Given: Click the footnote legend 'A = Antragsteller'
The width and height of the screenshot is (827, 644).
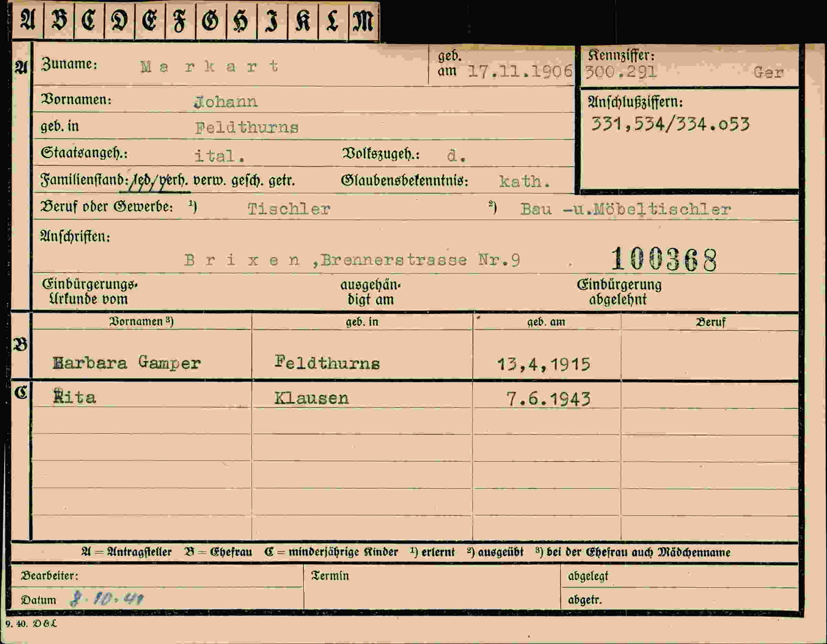Looking at the screenshot, I should [127, 552].
